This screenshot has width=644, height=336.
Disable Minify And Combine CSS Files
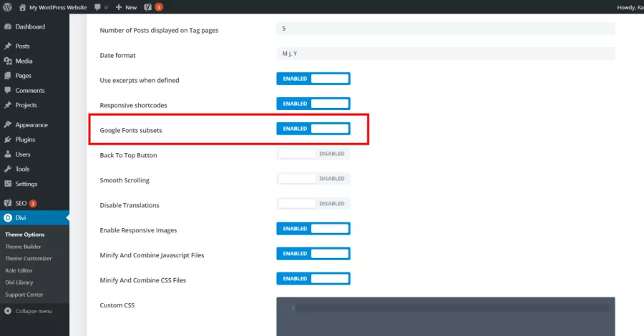click(x=313, y=279)
